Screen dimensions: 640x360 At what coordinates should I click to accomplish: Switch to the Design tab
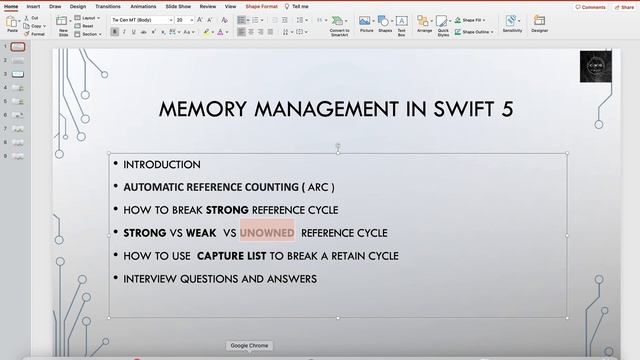tap(78, 7)
